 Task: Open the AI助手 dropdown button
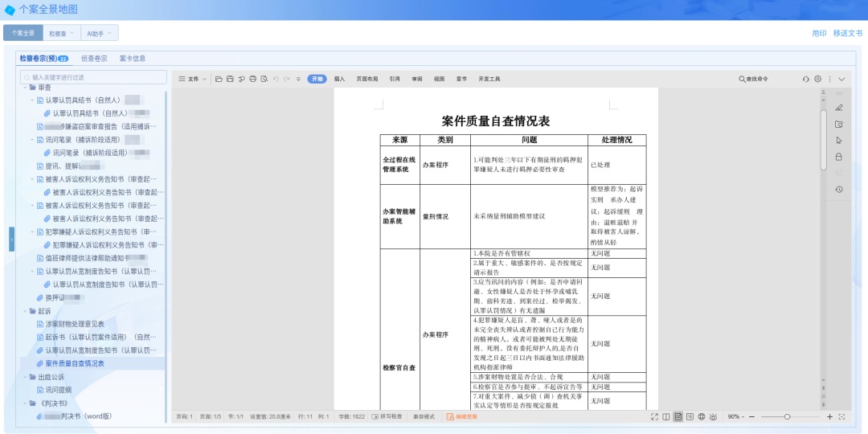(100, 33)
